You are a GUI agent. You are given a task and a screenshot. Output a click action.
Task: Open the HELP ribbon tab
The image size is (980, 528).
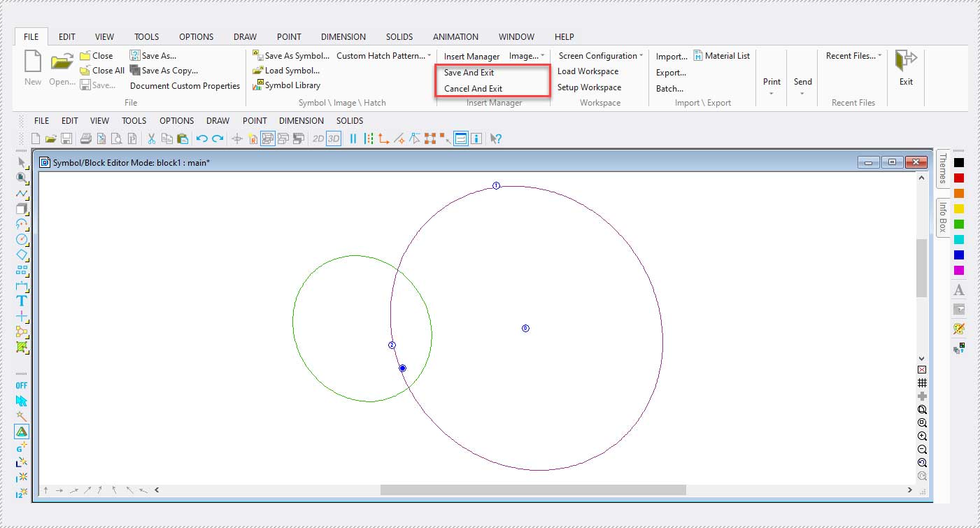pyautogui.click(x=564, y=37)
